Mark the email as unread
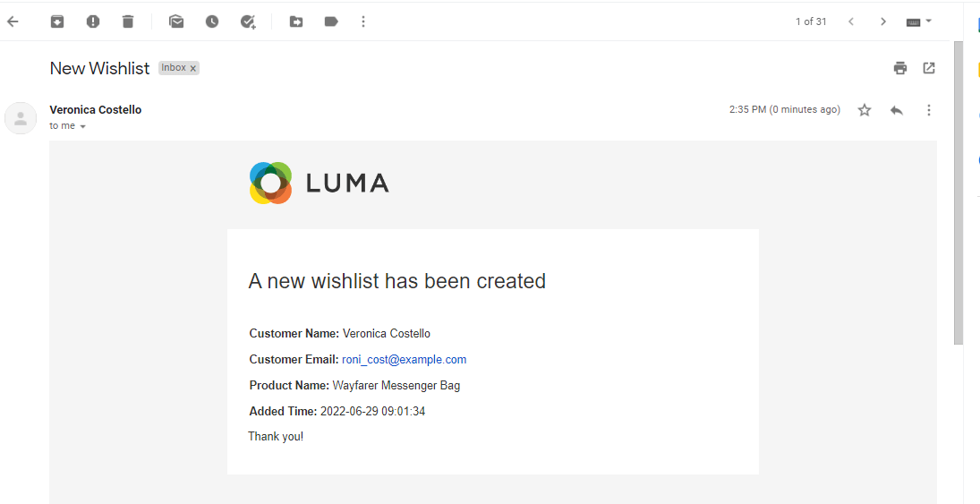 pos(176,21)
